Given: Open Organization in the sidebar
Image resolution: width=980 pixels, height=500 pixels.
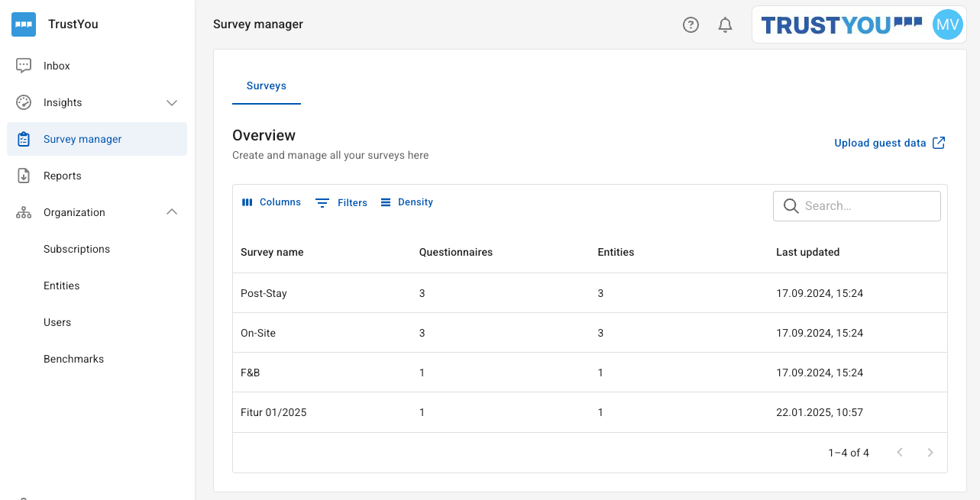Looking at the screenshot, I should tap(97, 212).
